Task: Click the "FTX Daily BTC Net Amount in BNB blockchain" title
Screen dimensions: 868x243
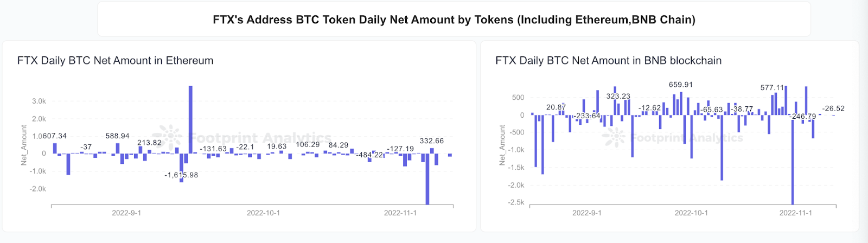Action: click(608, 61)
